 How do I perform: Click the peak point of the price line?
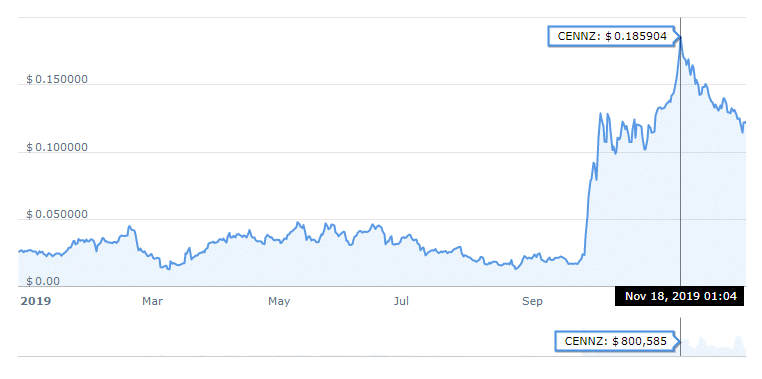pos(680,37)
